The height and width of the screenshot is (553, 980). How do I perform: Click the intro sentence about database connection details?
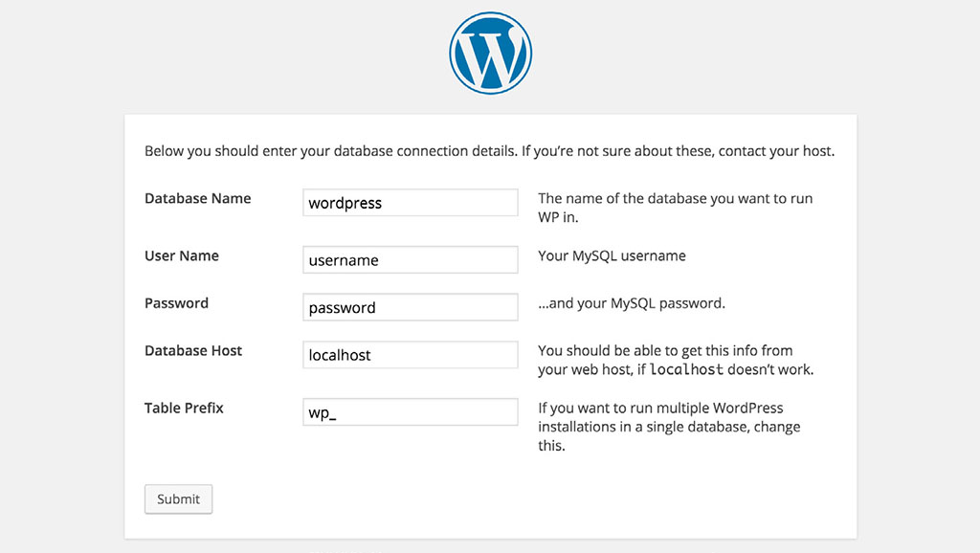tap(489, 151)
